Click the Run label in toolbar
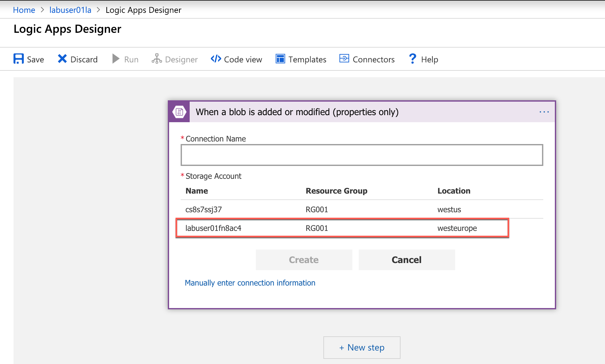This screenshot has width=605, height=364. 131,59
